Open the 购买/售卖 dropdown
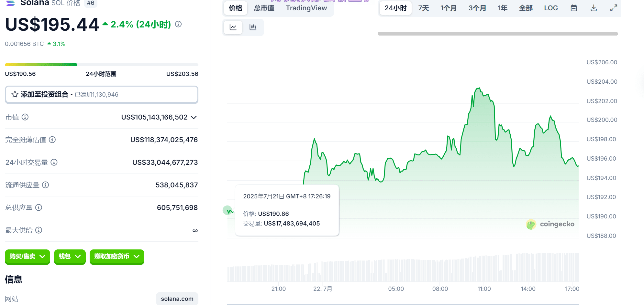This screenshot has height=305, width=644. coord(28,257)
